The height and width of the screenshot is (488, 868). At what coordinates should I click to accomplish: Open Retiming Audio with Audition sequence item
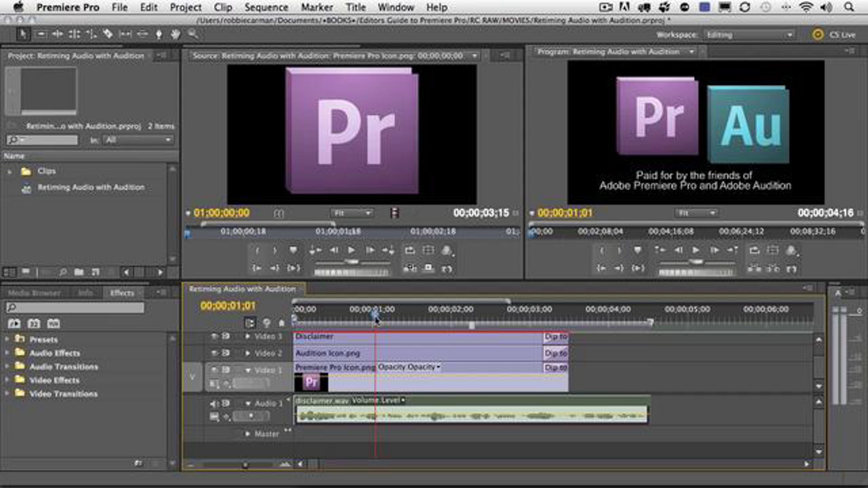click(x=91, y=187)
